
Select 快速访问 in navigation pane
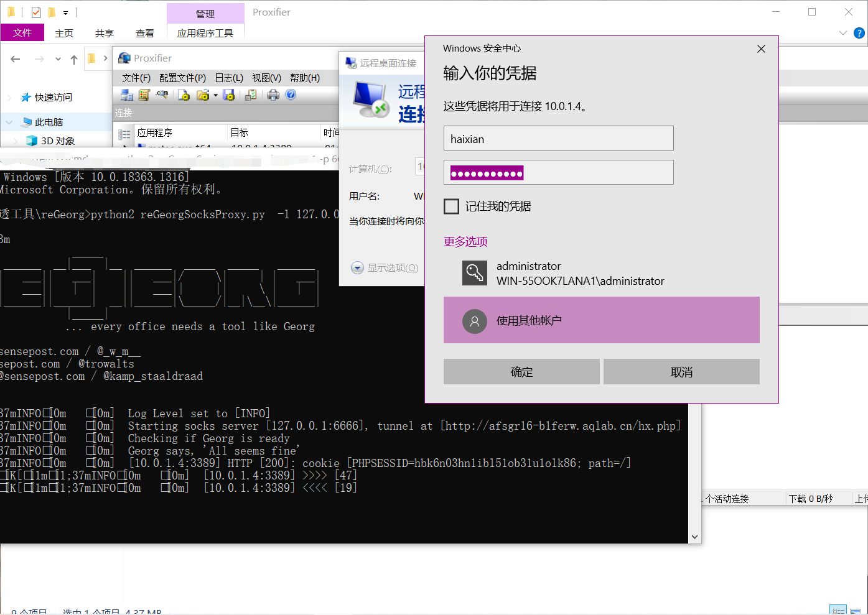[54, 98]
